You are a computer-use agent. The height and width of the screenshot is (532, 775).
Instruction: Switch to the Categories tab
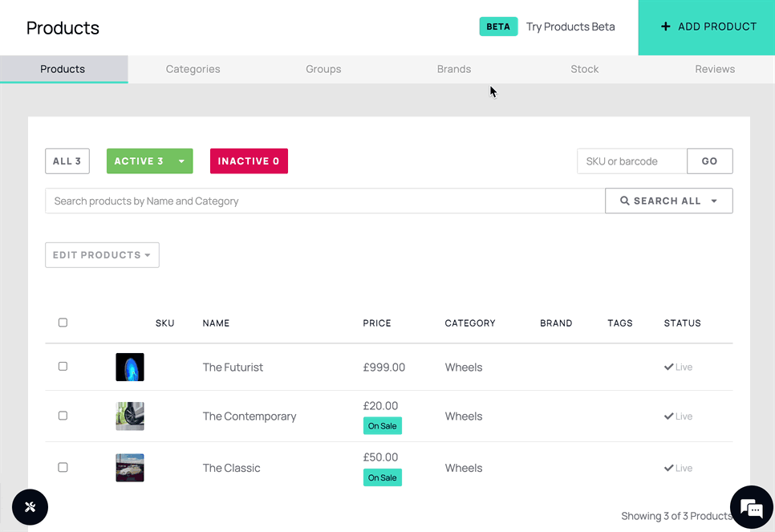tap(193, 69)
